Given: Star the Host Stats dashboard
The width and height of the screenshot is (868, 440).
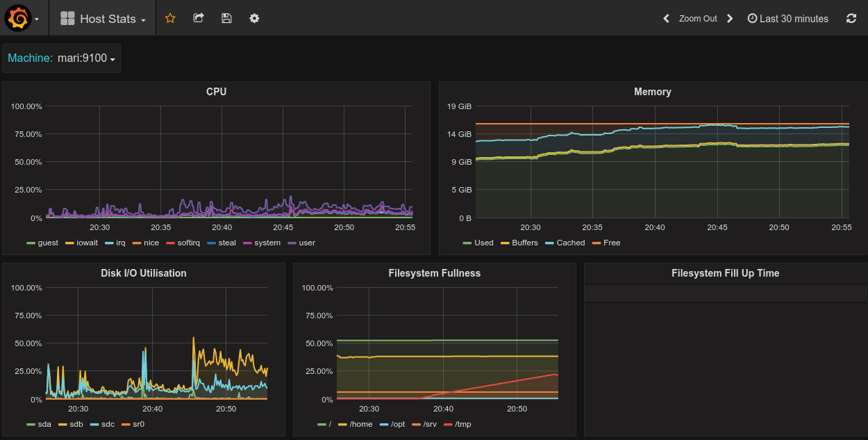Looking at the screenshot, I should click(x=169, y=18).
